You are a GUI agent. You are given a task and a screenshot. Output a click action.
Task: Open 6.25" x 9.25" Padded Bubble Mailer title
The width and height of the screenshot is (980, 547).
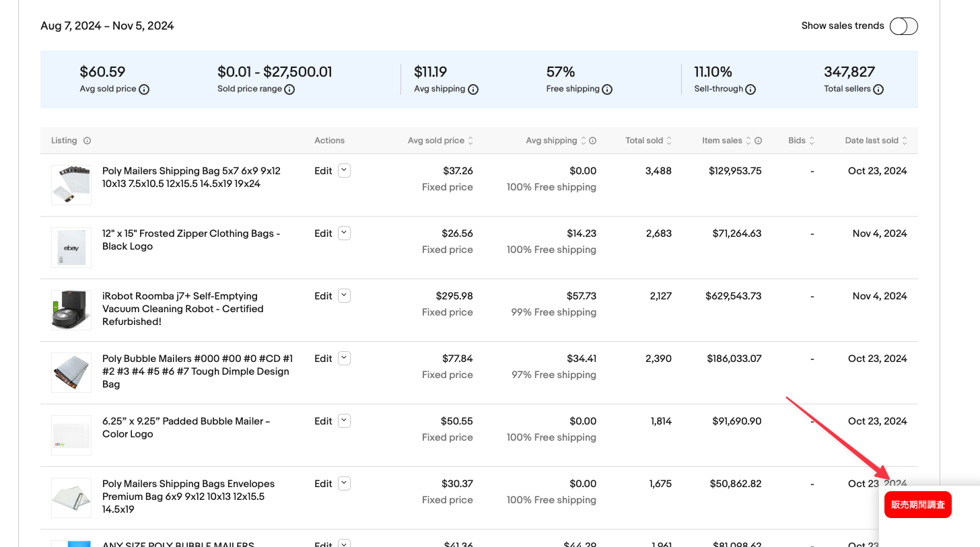186,428
